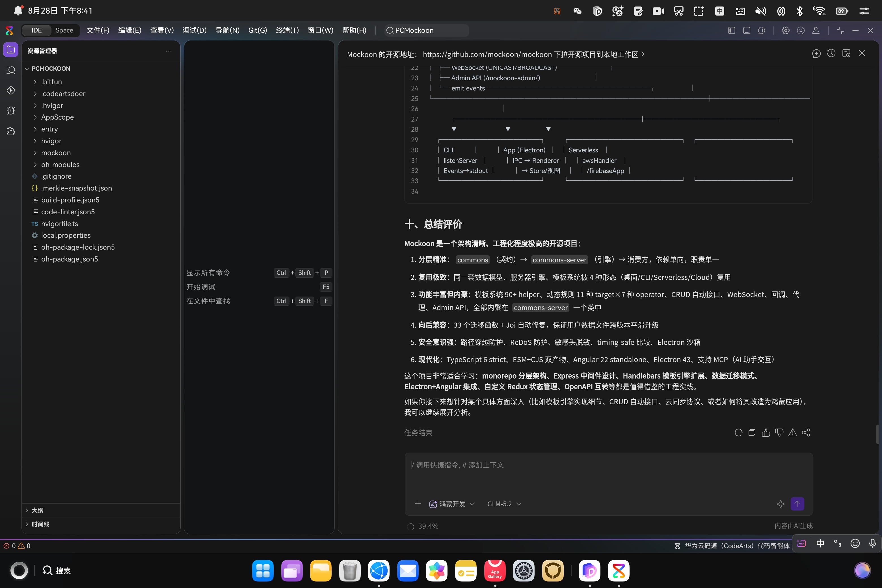
Task: Focus the chat prompt input field
Action: click(608, 472)
